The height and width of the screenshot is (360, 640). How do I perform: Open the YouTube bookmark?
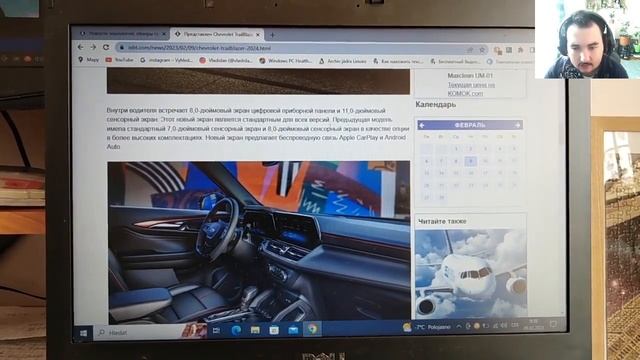click(x=120, y=60)
